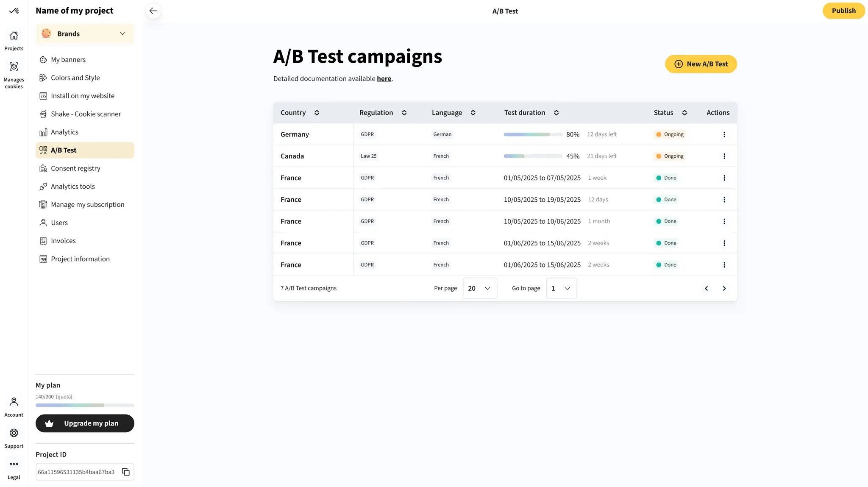Viewport: 868px width, 487px height.
Task: Open the Go to page dropdown
Action: (561, 288)
